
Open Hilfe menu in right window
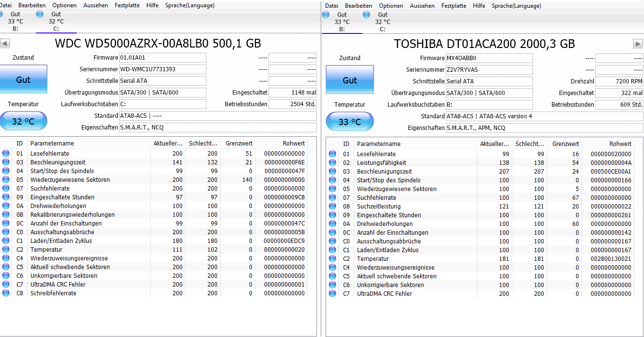tap(479, 6)
